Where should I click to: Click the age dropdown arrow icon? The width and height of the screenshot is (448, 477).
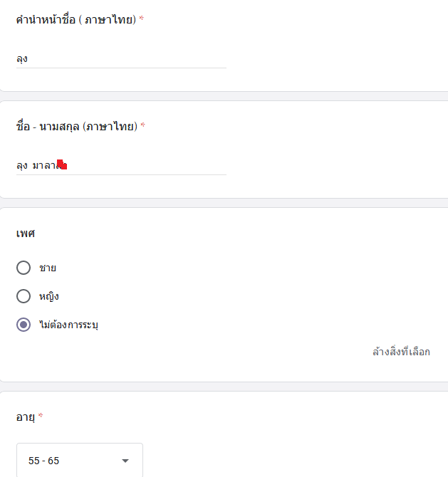click(x=125, y=461)
